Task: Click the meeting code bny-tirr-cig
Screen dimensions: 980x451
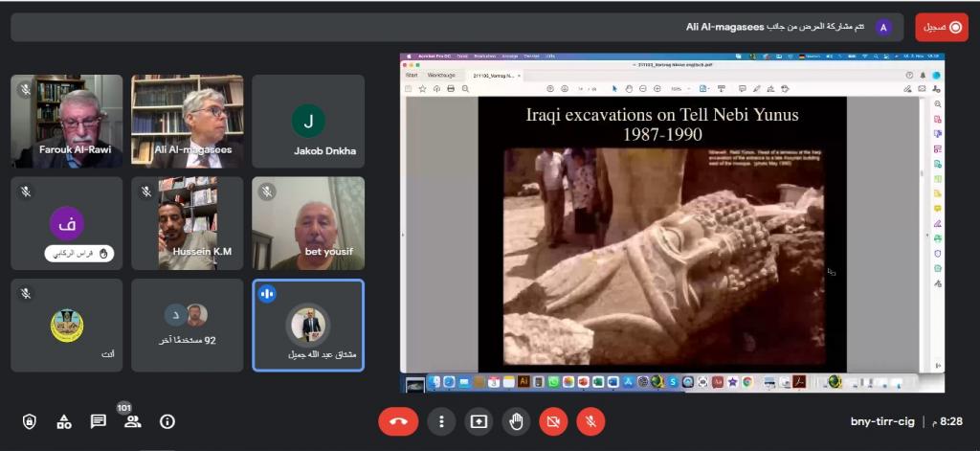Action: point(882,421)
